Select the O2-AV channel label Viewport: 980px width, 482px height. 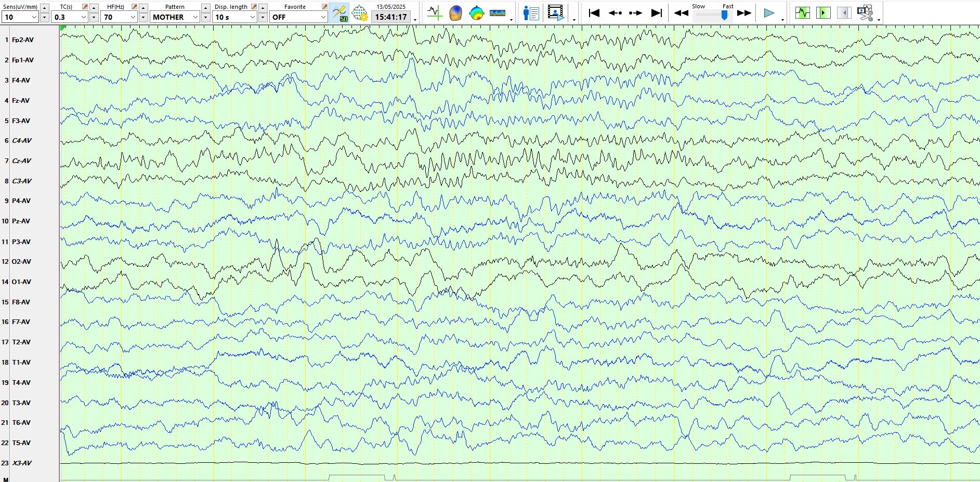point(22,262)
